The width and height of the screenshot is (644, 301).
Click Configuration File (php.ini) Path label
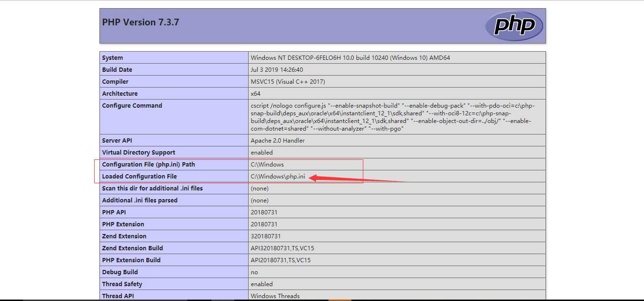pyautogui.click(x=149, y=165)
